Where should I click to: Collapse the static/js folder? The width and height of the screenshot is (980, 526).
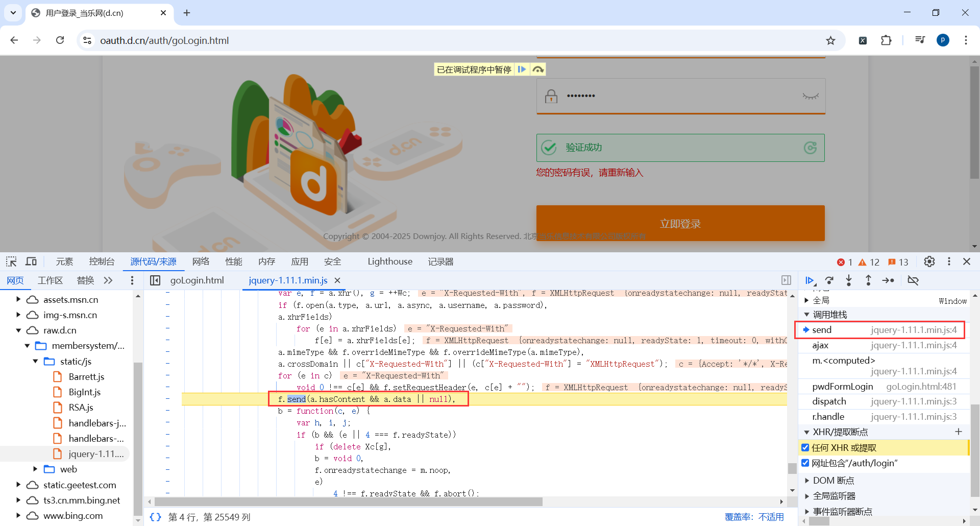click(x=35, y=361)
